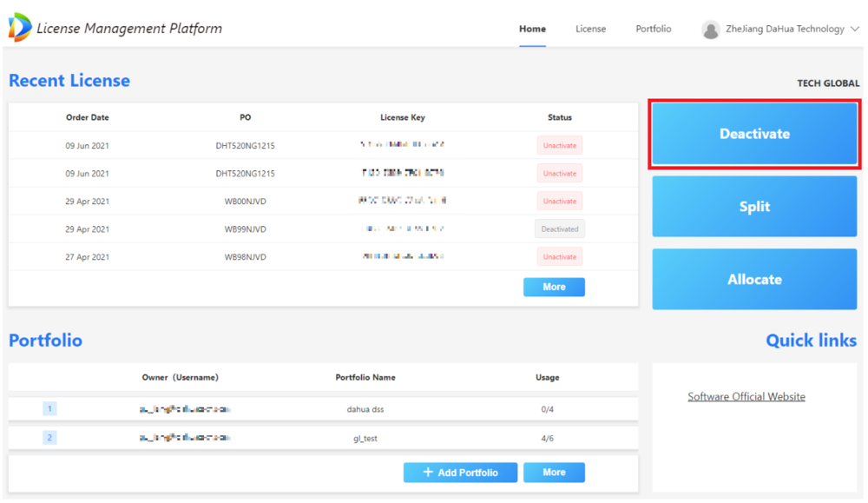The image size is (868, 503).
Task: Open the dahua dss portfolio
Action: click(365, 409)
